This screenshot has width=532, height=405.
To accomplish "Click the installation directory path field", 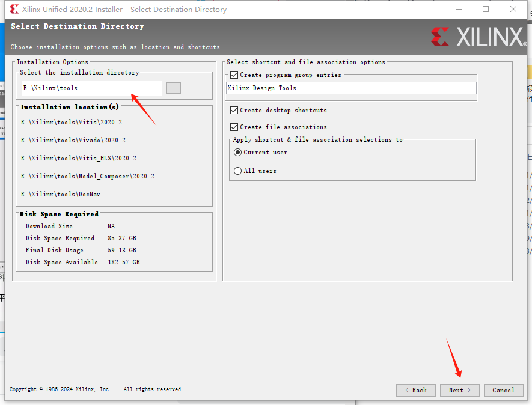I will pyautogui.click(x=91, y=88).
